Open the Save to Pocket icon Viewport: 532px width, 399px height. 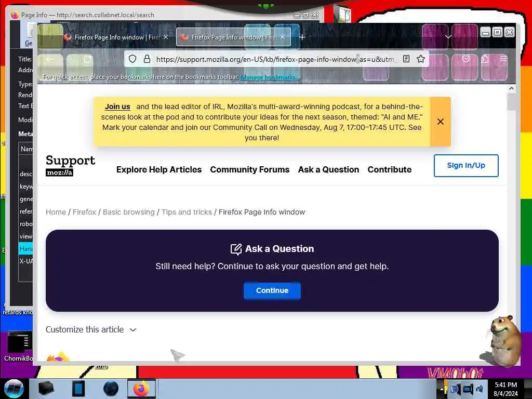(466, 59)
